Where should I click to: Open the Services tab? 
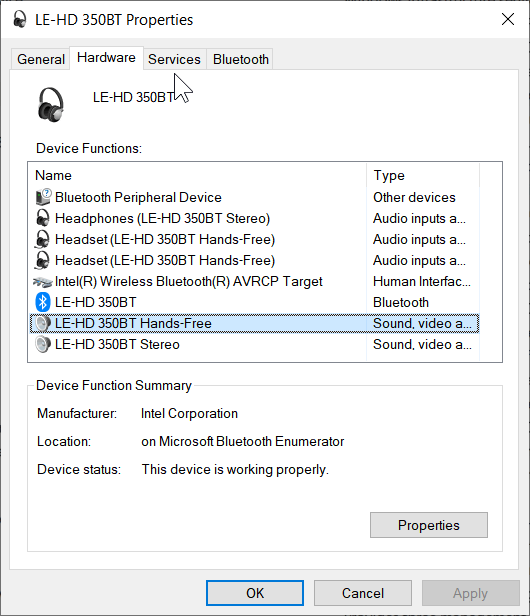click(174, 59)
